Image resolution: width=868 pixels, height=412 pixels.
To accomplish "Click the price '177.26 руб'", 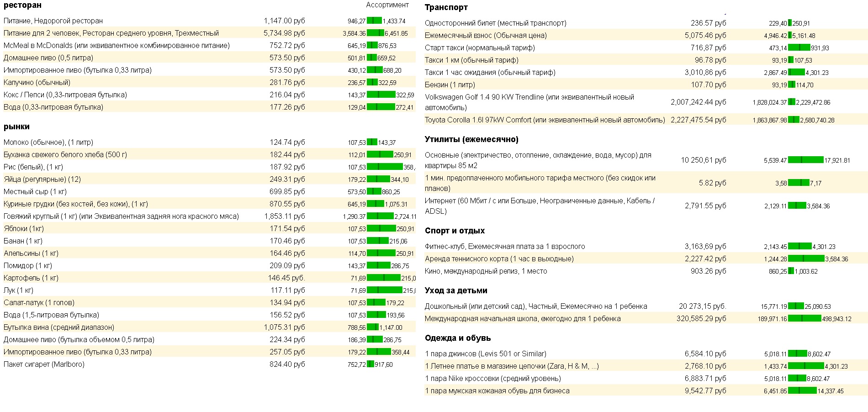I will tap(287, 107).
